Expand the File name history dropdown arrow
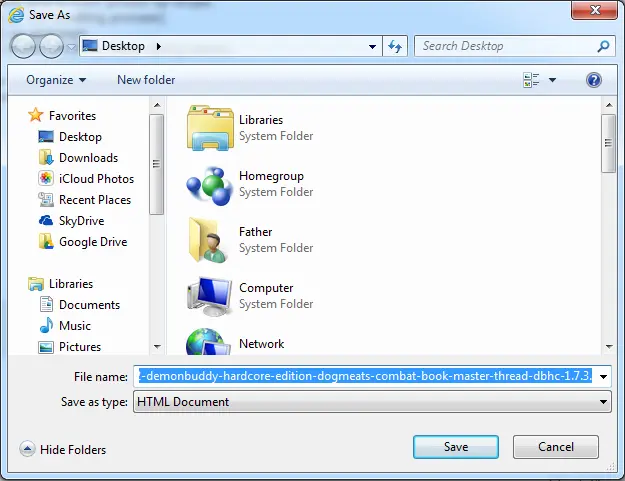 pyautogui.click(x=603, y=376)
